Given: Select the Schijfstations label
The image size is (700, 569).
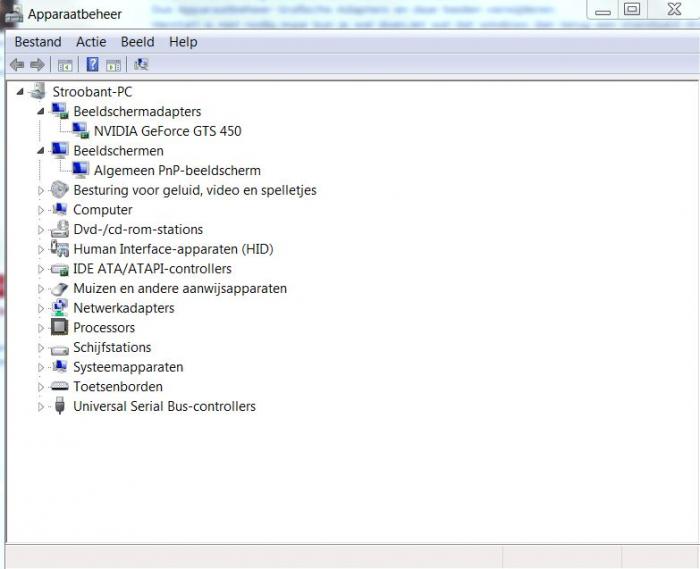Looking at the screenshot, I should click(112, 347).
